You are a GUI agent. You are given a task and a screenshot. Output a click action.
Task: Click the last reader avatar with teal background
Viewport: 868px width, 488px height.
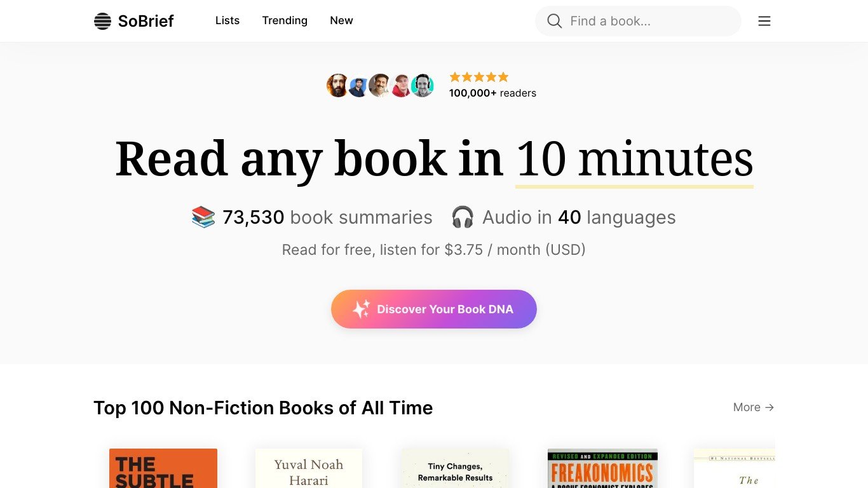pyautogui.click(x=422, y=85)
